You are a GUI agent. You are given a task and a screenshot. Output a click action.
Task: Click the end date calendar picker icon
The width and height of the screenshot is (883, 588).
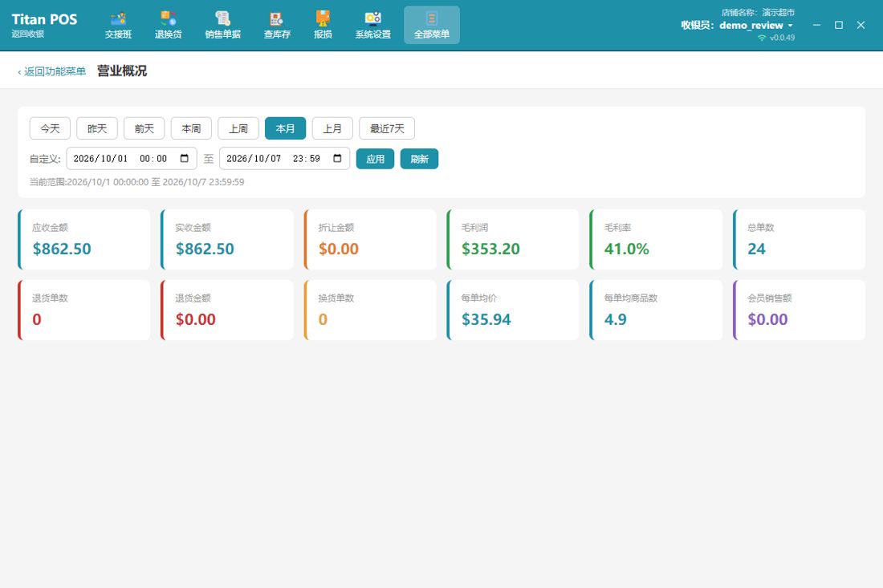tap(337, 159)
